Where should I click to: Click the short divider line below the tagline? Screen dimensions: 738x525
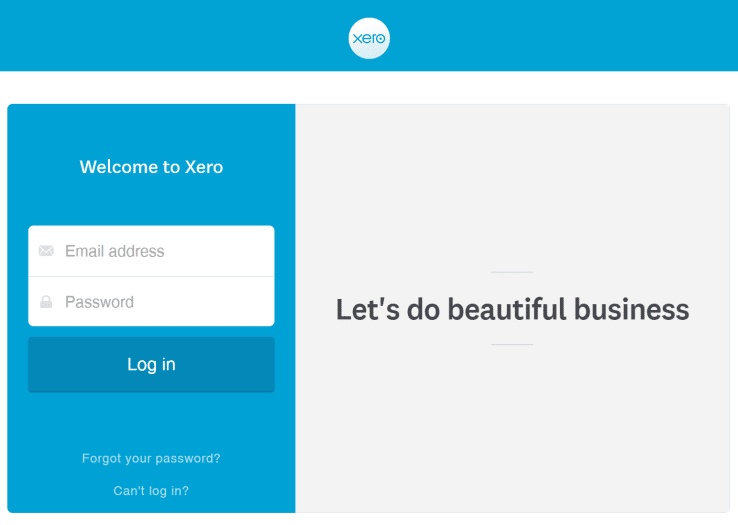pos(512,345)
